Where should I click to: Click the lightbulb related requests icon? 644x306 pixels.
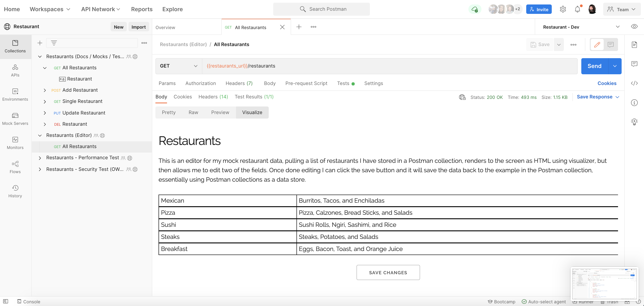pyautogui.click(x=634, y=122)
